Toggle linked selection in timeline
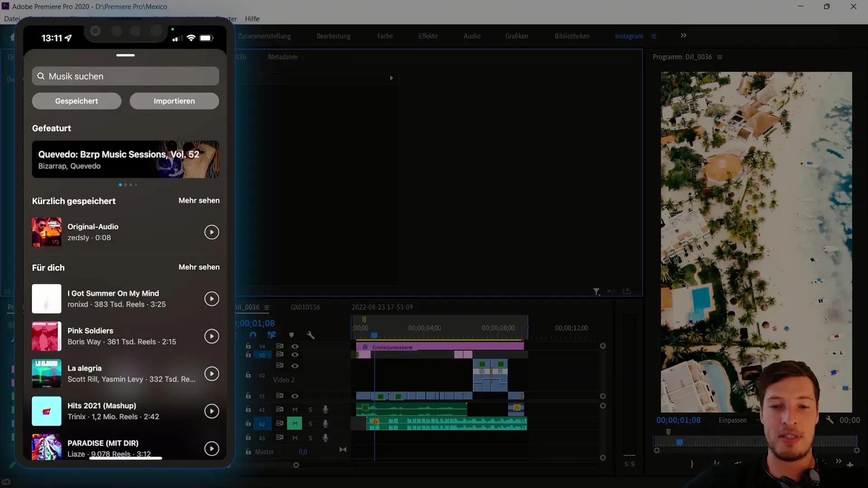The width and height of the screenshot is (868, 488). (272, 335)
